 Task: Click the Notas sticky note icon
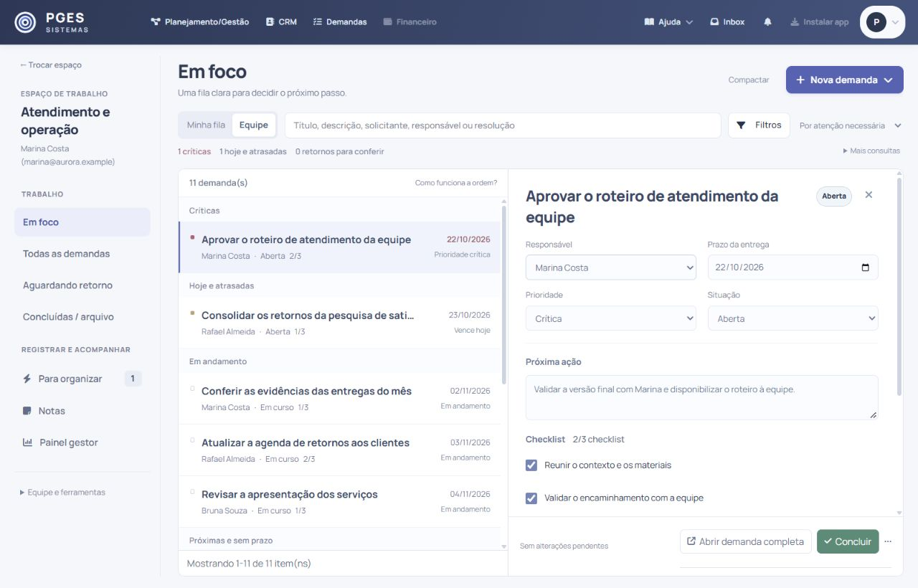pos(27,411)
